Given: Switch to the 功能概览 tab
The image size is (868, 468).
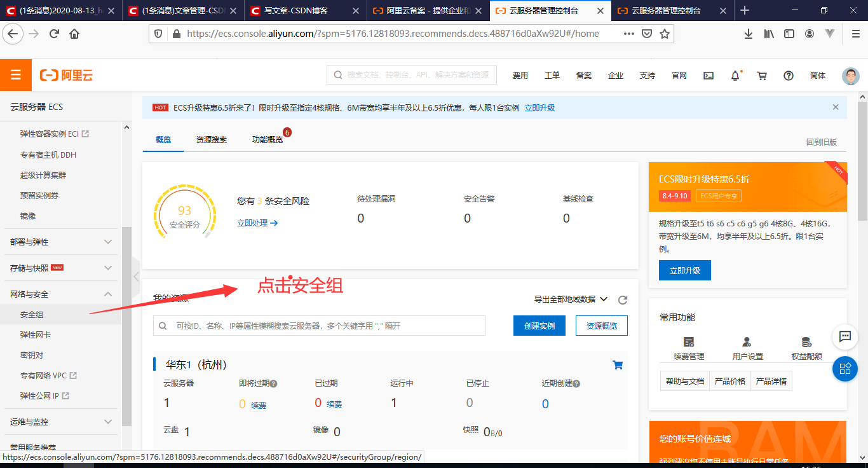Looking at the screenshot, I should point(268,140).
